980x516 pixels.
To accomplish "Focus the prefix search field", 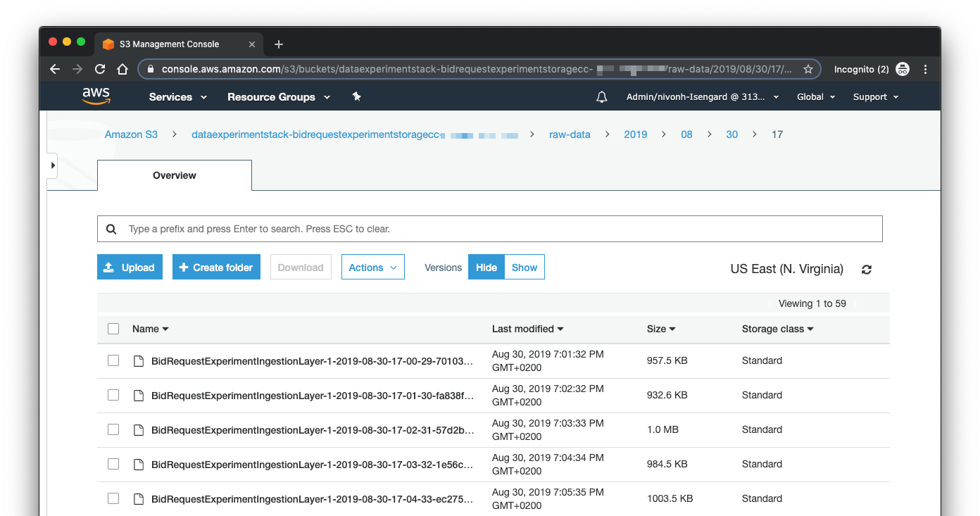I will pyautogui.click(x=489, y=229).
